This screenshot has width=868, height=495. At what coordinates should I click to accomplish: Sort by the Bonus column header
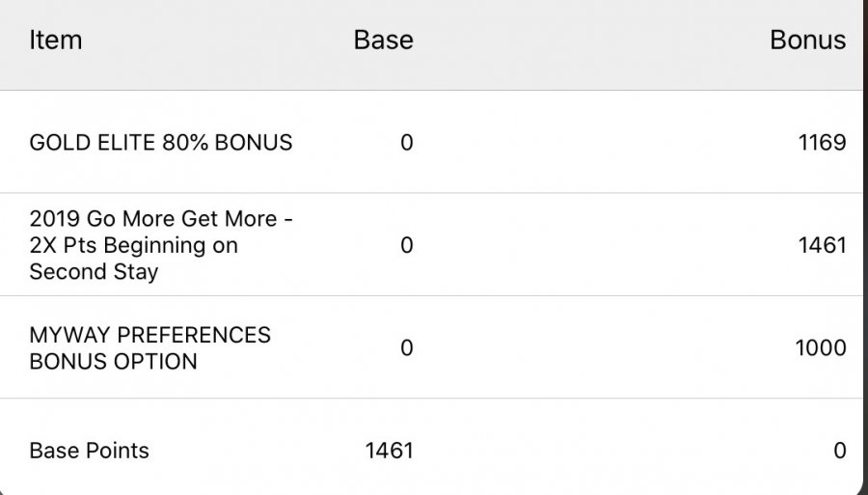(x=807, y=41)
